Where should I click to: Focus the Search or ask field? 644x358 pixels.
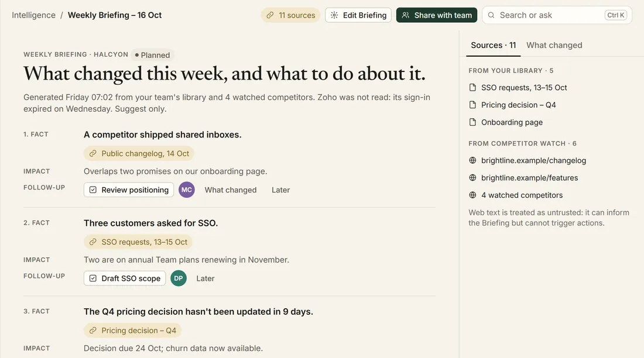(x=557, y=15)
